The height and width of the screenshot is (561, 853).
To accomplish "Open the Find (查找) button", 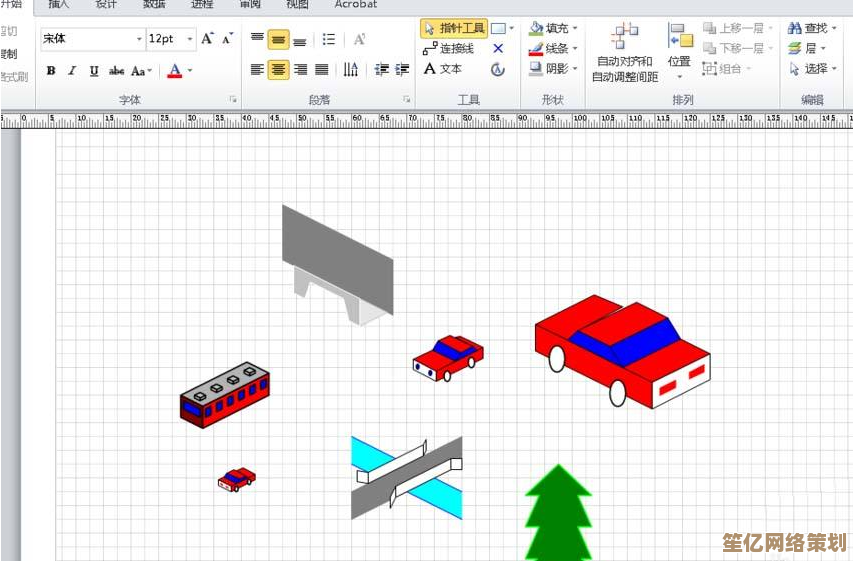I will (808, 29).
